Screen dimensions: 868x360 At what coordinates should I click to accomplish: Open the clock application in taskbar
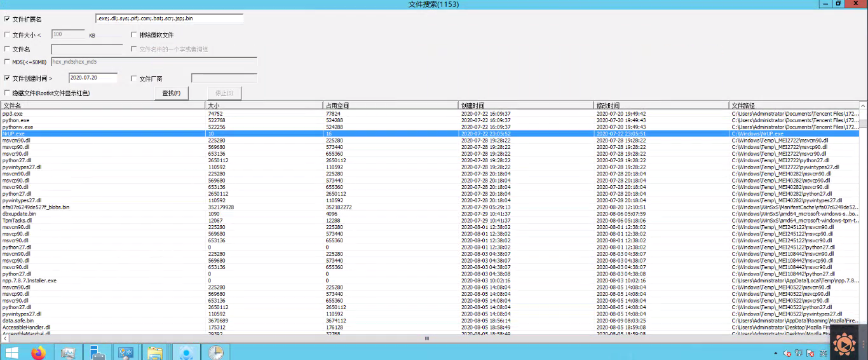click(215, 352)
